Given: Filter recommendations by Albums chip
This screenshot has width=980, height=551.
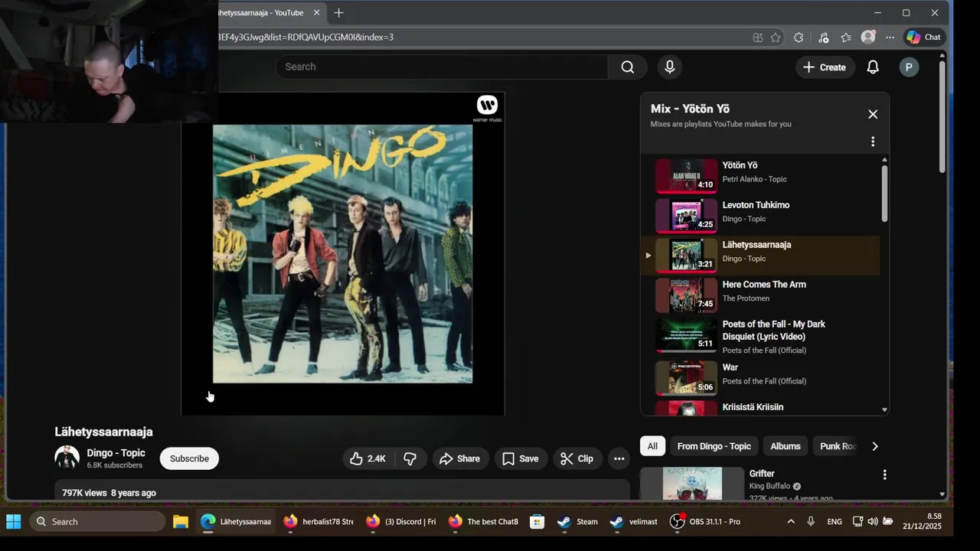Looking at the screenshot, I should point(785,446).
